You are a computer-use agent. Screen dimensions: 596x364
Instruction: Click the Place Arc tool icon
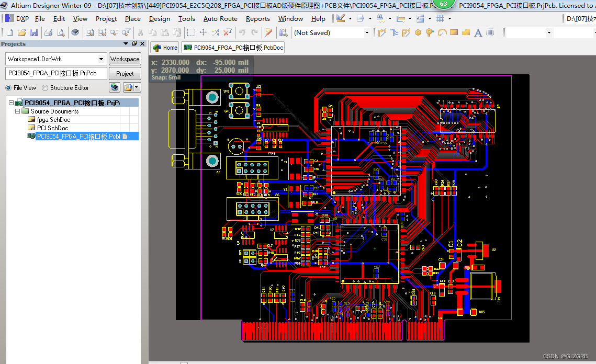pyautogui.click(x=441, y=32)
